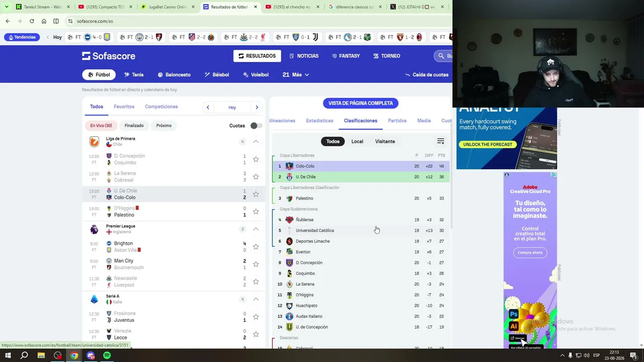Collapse the Liga de Primera section

coord(256,142)
